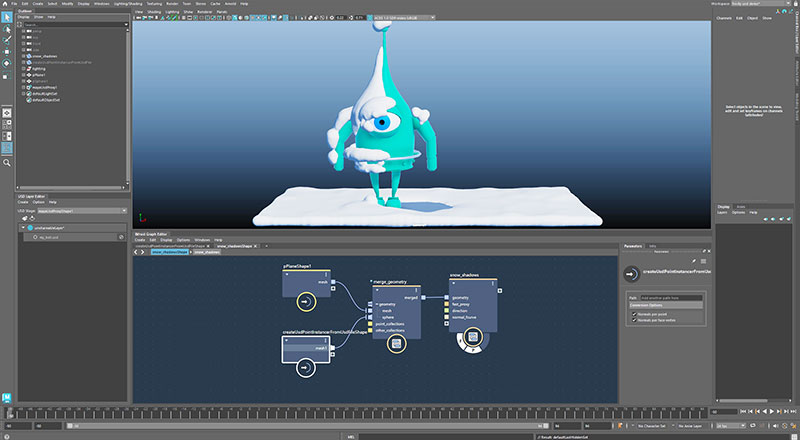
Task: Click the time slider ruler
Action: click(357, 412)
